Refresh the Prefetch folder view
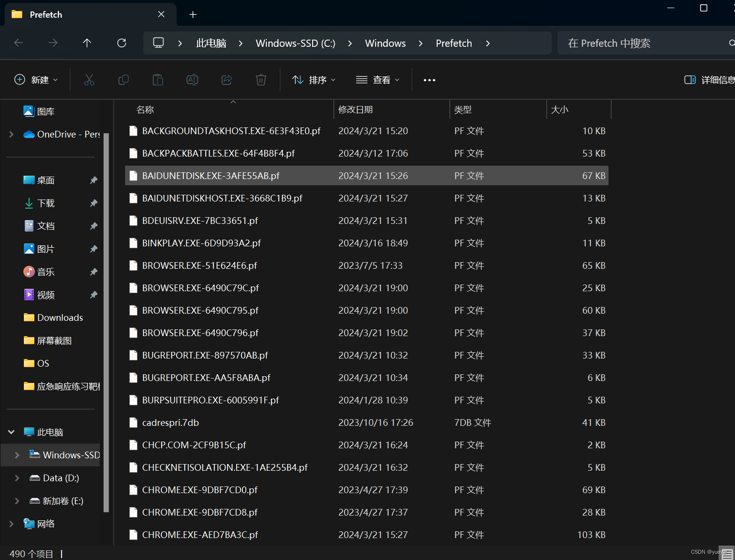735x560 pixels. coord(122,43)
